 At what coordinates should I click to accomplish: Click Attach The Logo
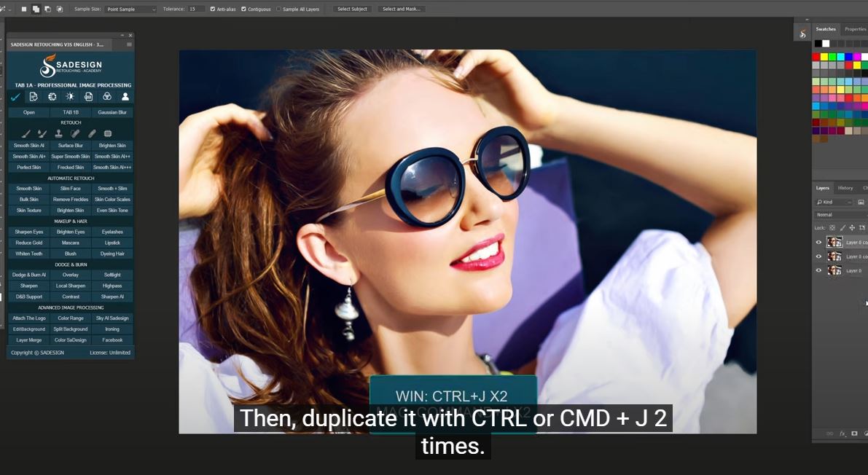[x=28, y=318]
